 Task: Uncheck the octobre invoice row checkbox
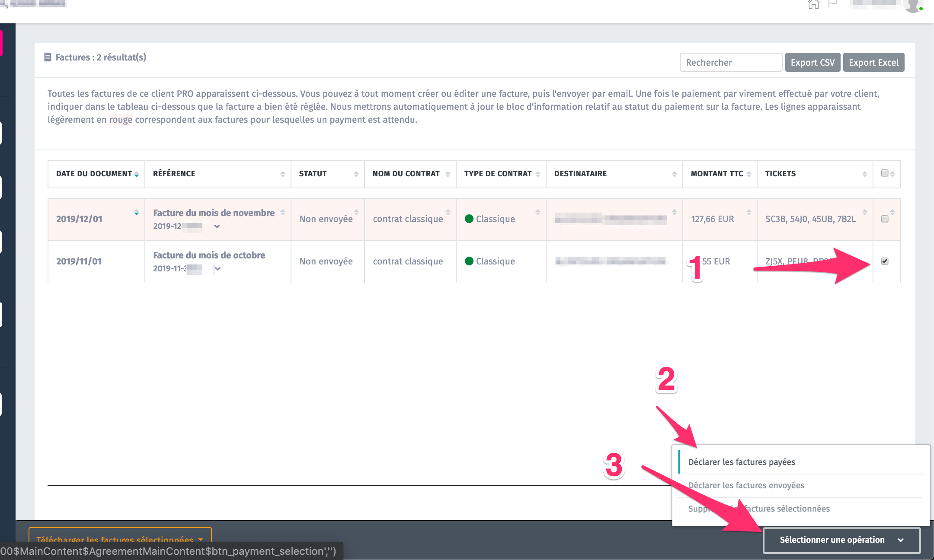click(885, 261)
